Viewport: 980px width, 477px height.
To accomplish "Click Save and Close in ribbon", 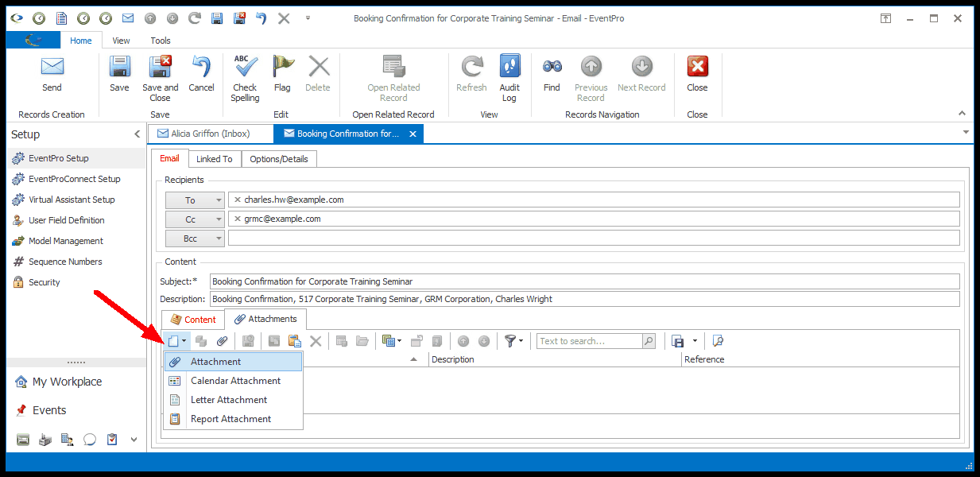I will coord(161,79).
